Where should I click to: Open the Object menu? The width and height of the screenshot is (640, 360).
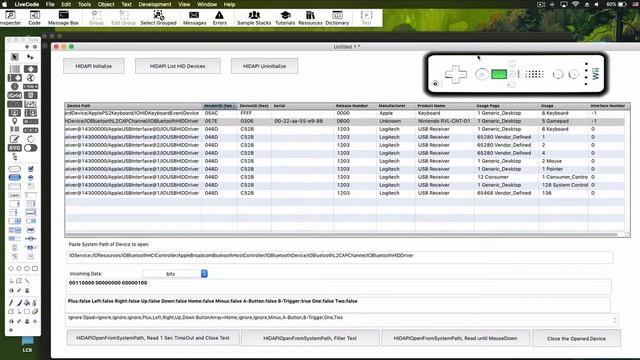point(106,4)
